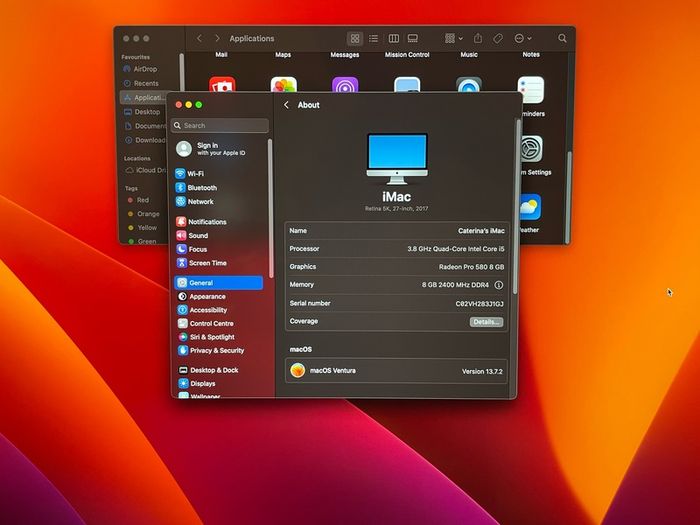700x525 pixels.
Task: Select Documents in Finder sidebar
Action: coord(144,126)
